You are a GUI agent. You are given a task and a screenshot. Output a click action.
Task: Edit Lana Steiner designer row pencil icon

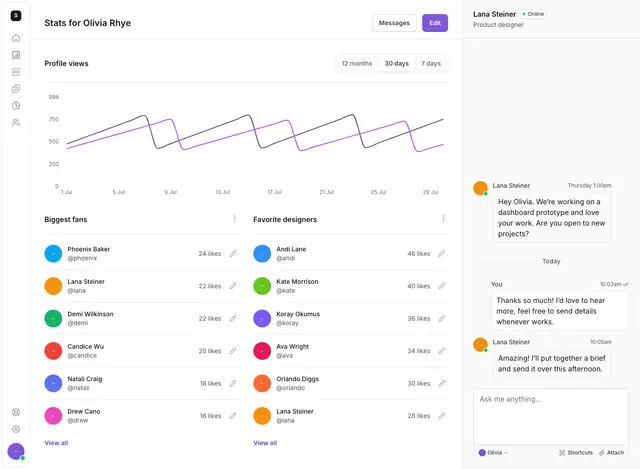click(x=442, y=416)
